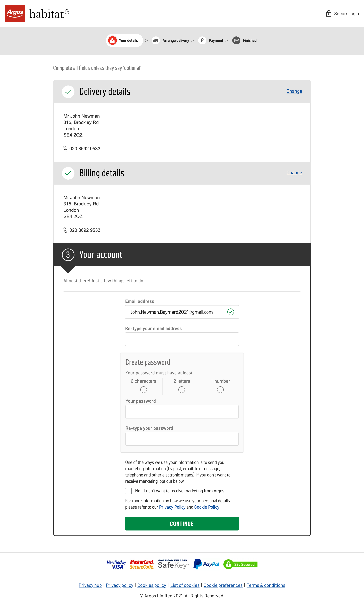Viewport: 364px width, 612px height.
Task: Click the 6 characters password indicator circle
Action: click(143, 390)
